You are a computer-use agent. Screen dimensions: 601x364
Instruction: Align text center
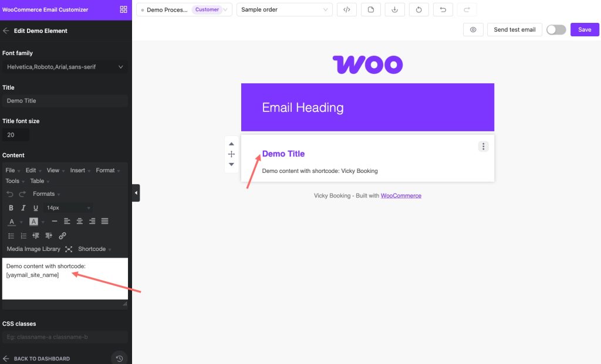[x=80, y=221]
